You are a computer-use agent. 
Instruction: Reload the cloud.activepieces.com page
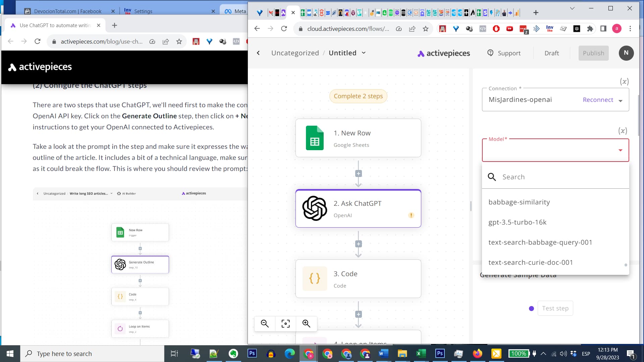284,29
